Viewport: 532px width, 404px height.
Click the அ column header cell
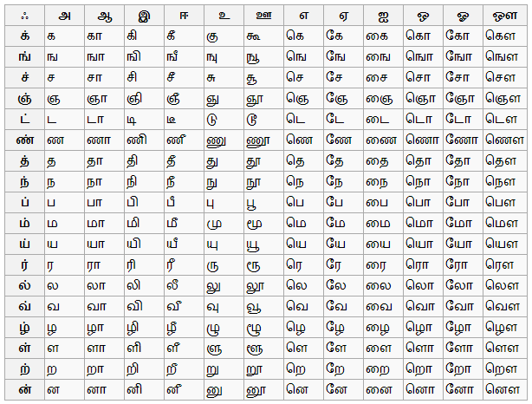[x=65, y=15]
